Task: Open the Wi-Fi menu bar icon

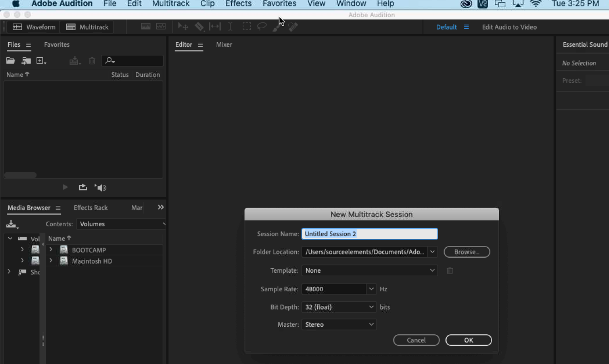Action: tap(536, 4)
